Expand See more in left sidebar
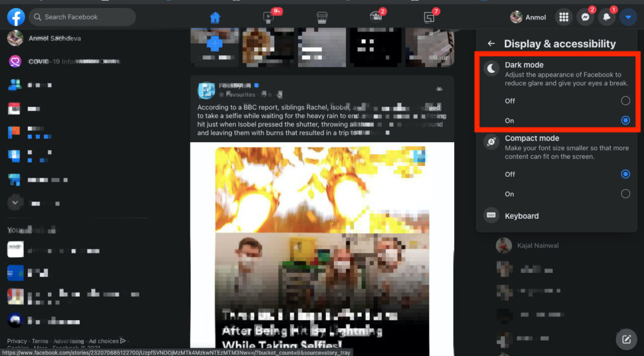 point(15,203)
